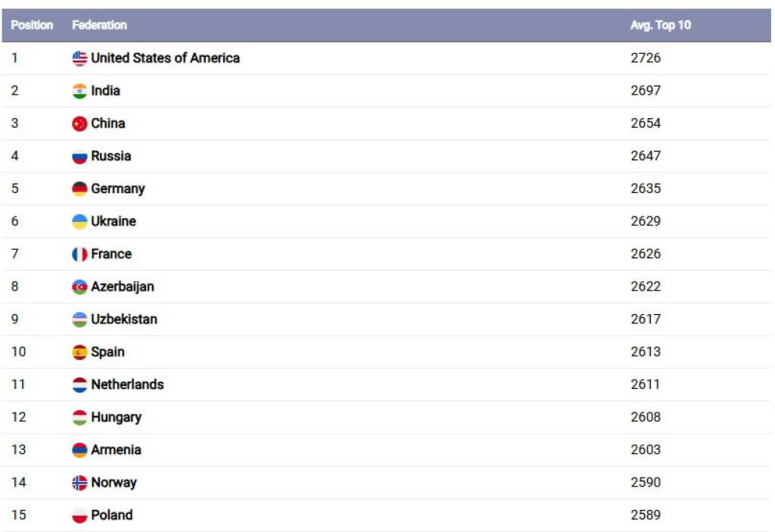The width and height of the screenshot is (775, 532).
Task: Open the France federation link
Action: click(x=110, y=254)
